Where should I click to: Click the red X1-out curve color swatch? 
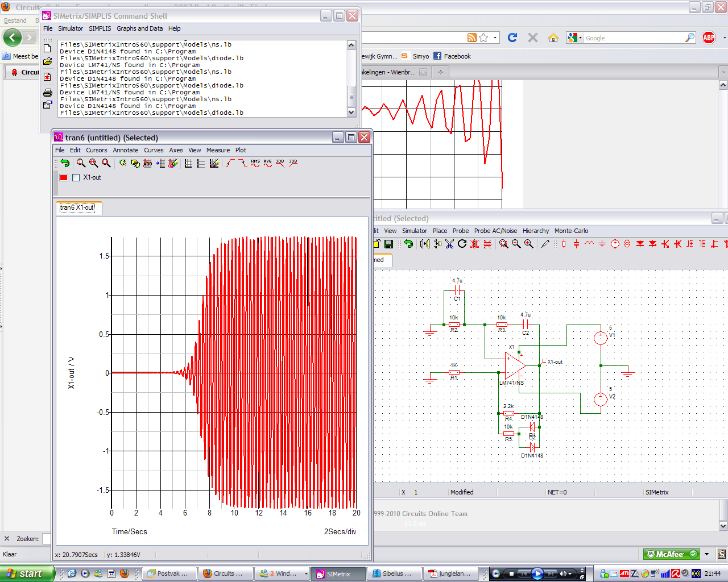pos(64,177)
